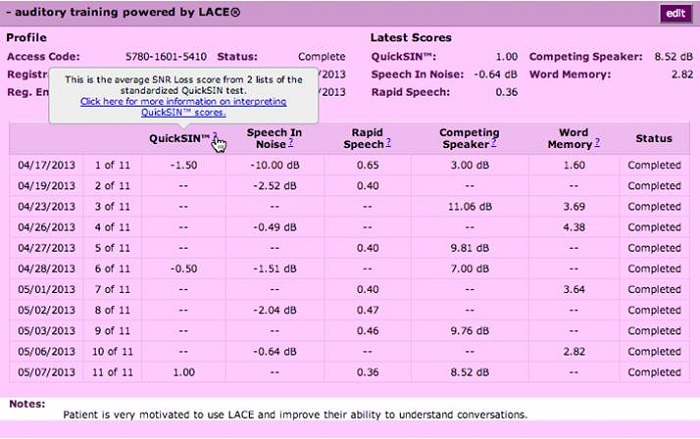Image resolution: width=700 pixels, height=439 pixels.
Task: Select the Completed status for session 11 of 11
Action: pos(654,372)
